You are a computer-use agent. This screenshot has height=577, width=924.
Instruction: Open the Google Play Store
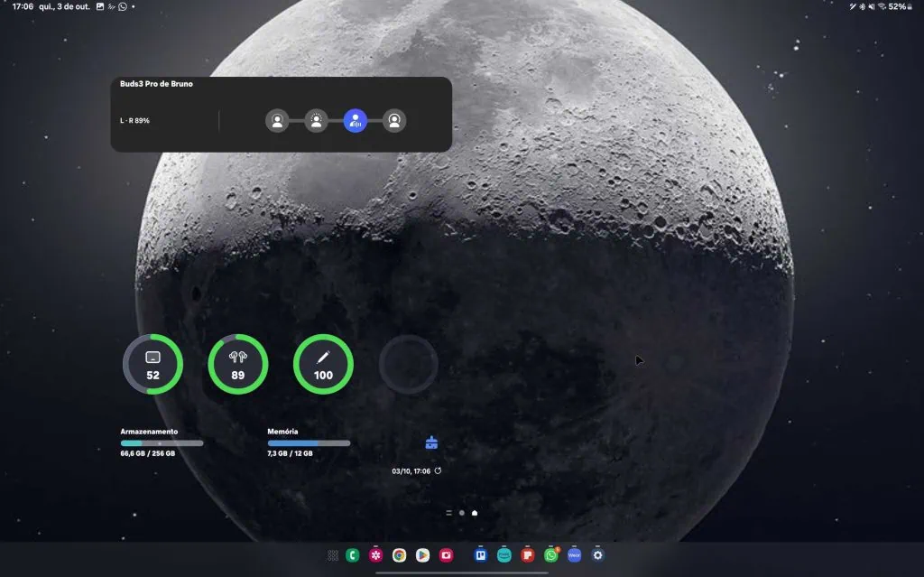pos(422,555)
